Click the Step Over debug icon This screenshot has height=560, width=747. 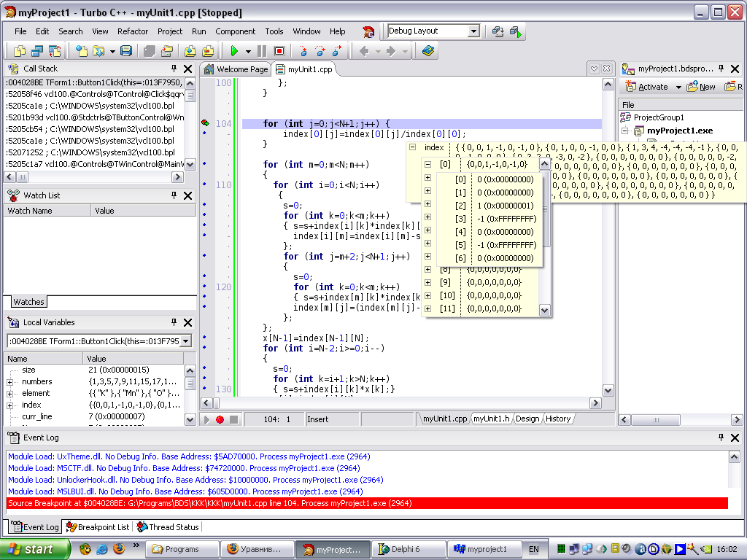319,51
